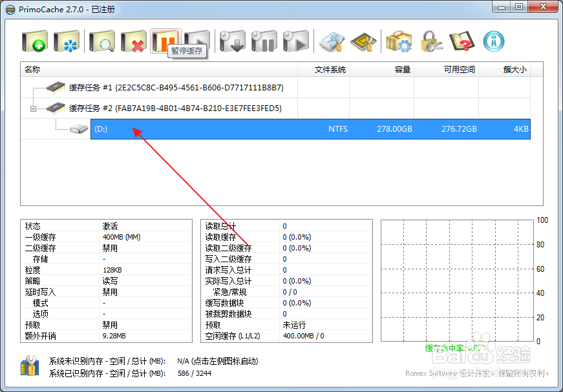This screenshot has width=563, height=392.
Task: Open the disk tools wrench icon
Action: point(332,41)
